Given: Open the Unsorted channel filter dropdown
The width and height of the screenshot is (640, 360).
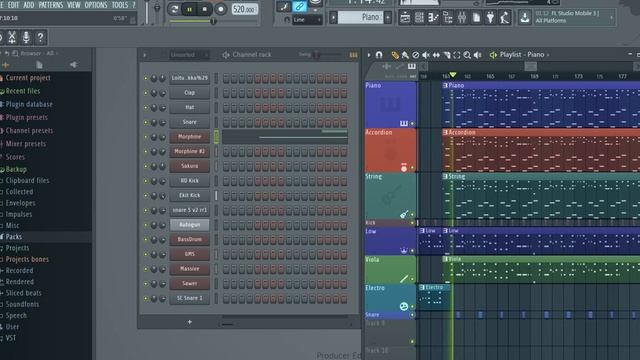Looking at the screenshot, I should (189, 55).
